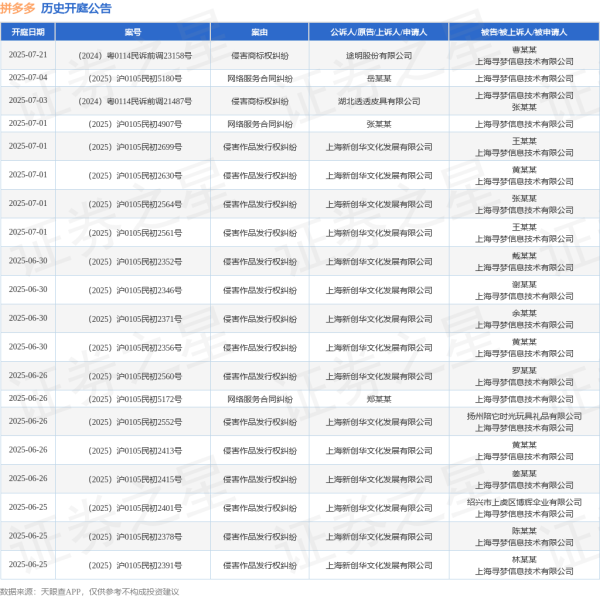
Task: Select the date cell 2025-07-04
Action: click(28, 78)
